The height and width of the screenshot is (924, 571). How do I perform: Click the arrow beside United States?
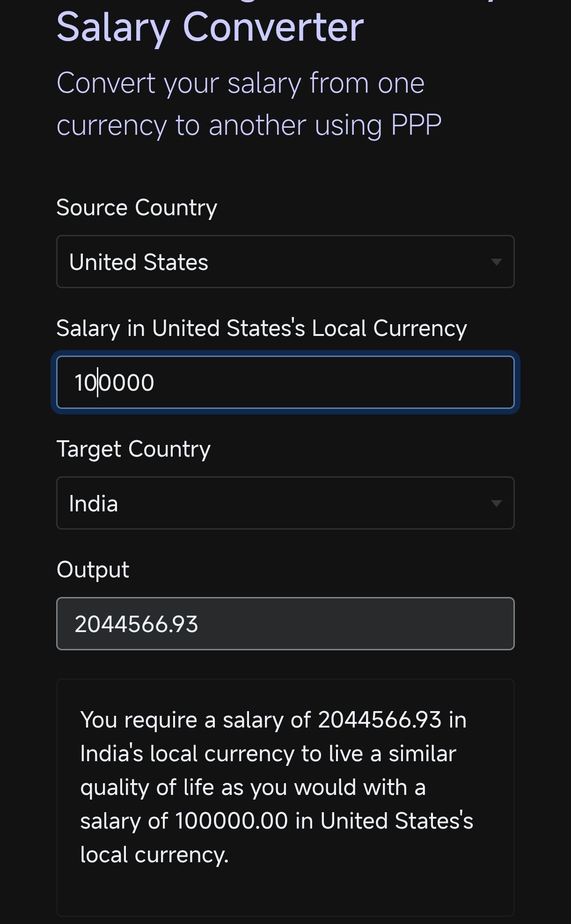(x=496, y=262)
